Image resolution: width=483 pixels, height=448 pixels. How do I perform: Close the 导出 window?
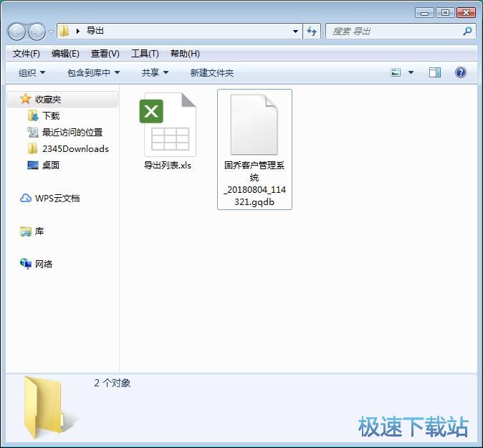coord(466,13)
